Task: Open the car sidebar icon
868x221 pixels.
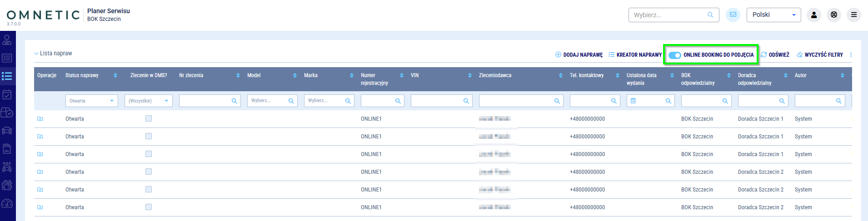Action: coord(7,131)
